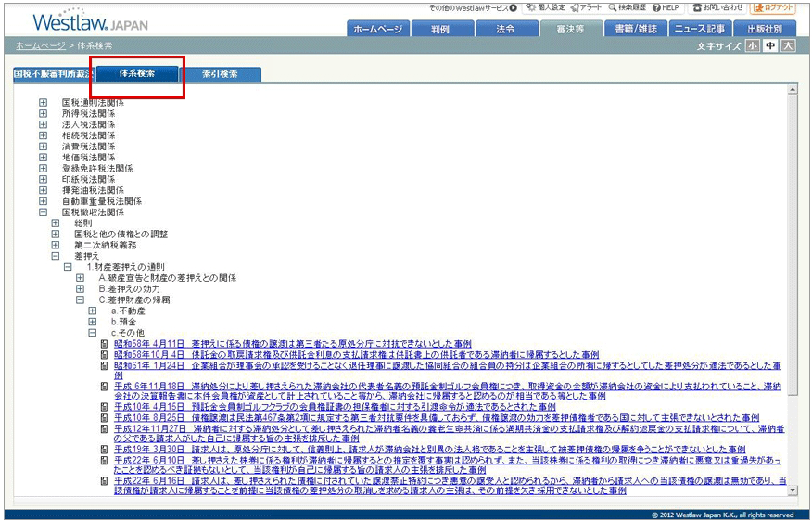Image resolution: width=812 pixels, height=521 pixels.
Task: Expand 法人税法関係 node
Action: [43, 124]
